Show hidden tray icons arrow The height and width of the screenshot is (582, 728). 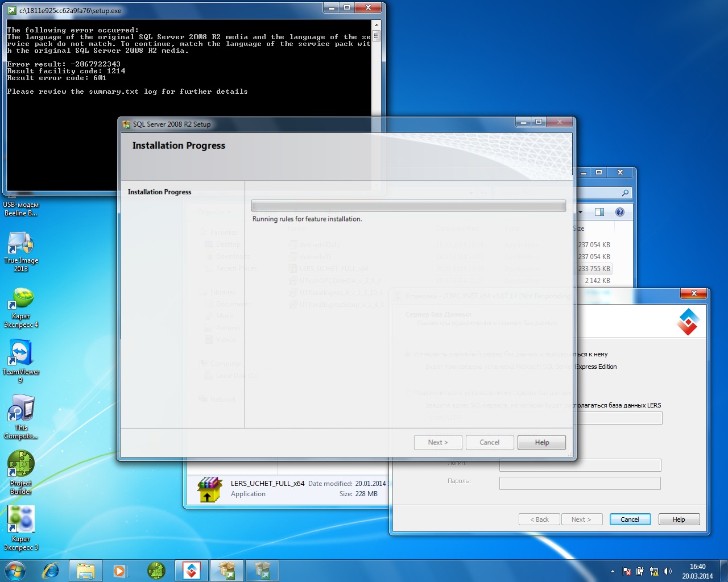click(613, 571)
